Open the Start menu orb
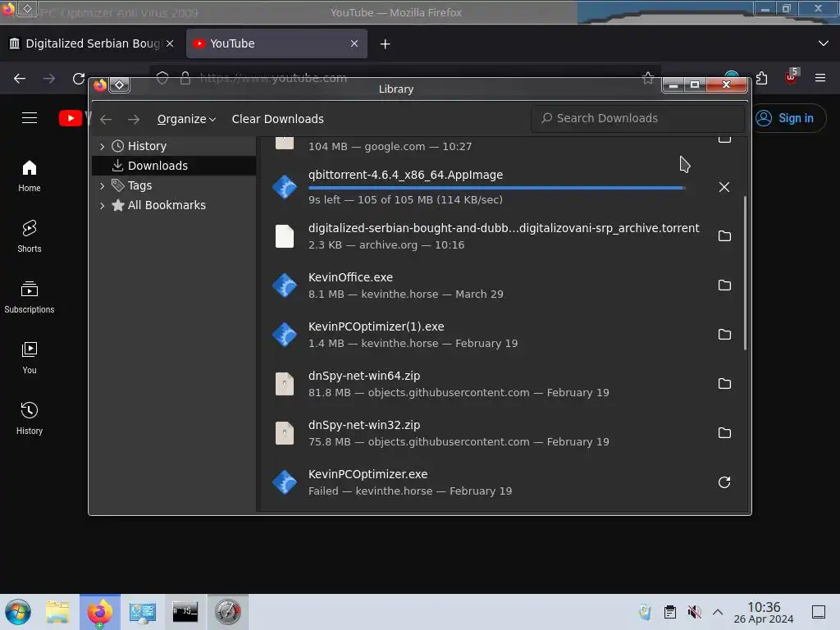 [18, 612]
